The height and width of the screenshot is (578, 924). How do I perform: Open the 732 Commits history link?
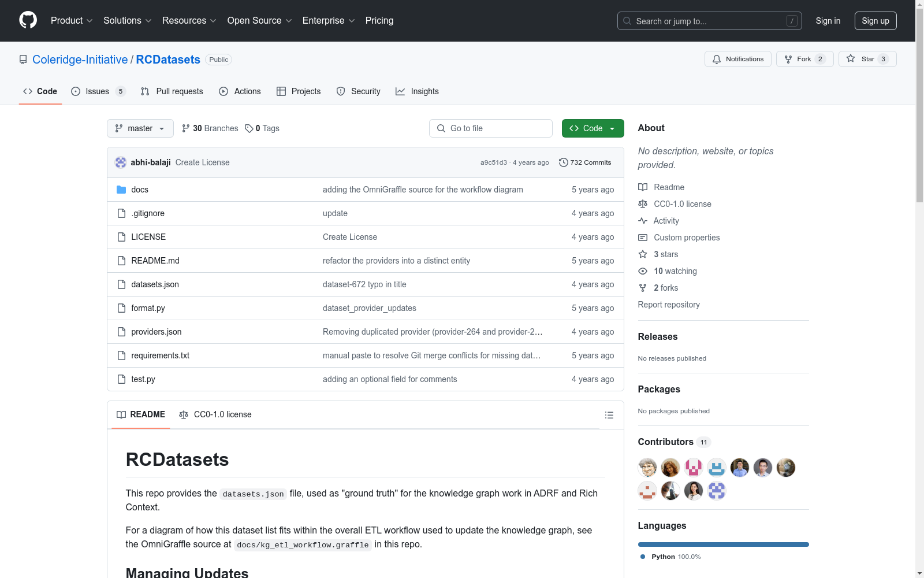(x=585, y=162)
